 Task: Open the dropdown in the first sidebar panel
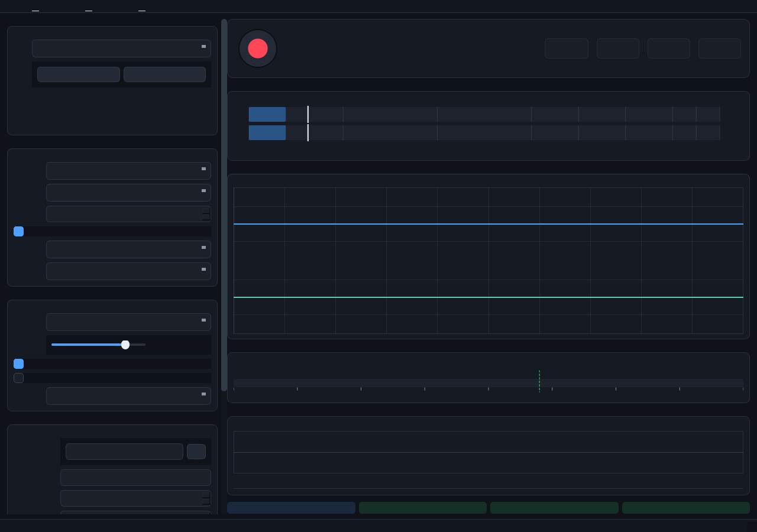[x=121, y=48]
